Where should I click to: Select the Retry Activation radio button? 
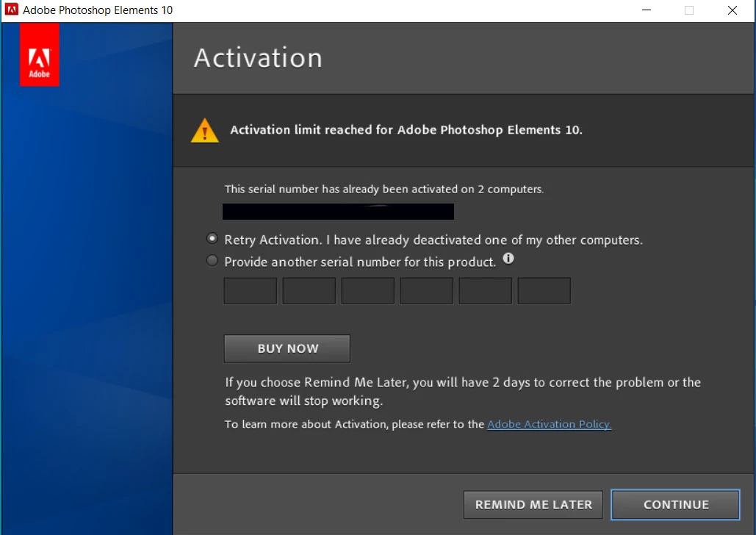click(x=212, y=239)
